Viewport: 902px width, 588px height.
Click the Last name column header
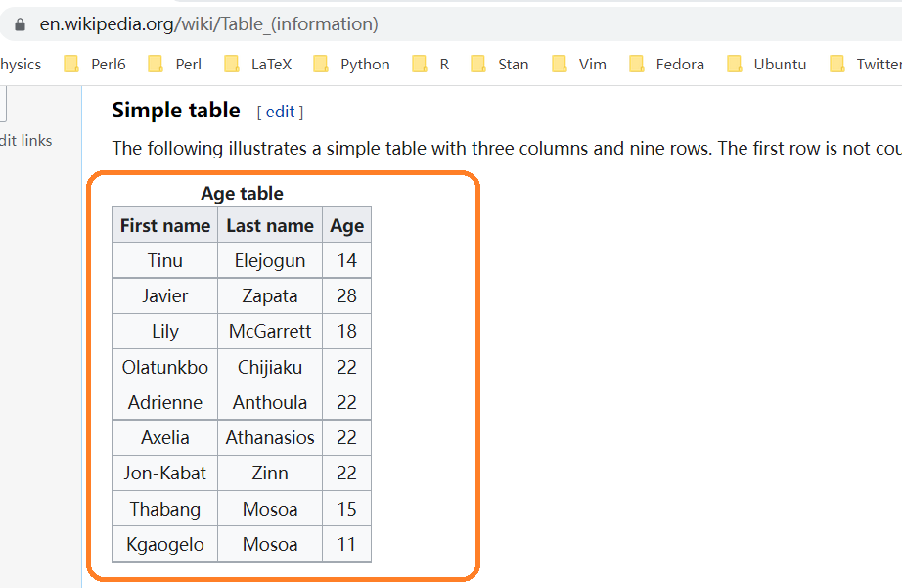click(270, 226)
